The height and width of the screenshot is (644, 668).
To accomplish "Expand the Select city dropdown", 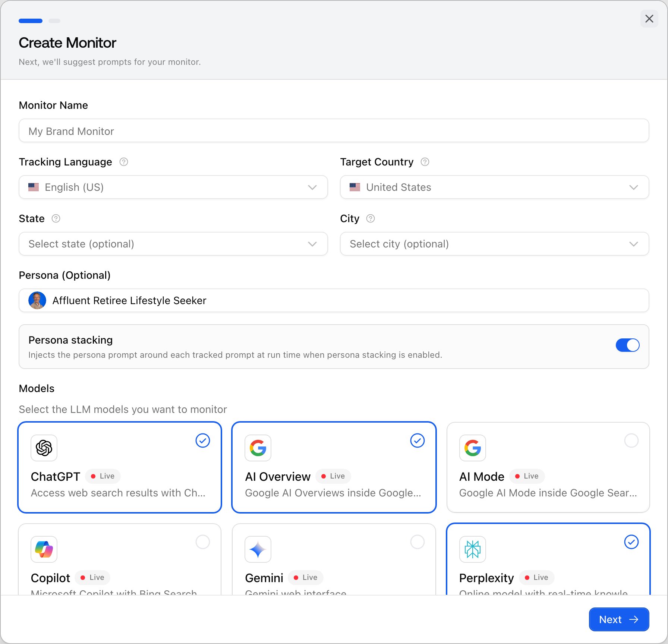I will 495,244.
